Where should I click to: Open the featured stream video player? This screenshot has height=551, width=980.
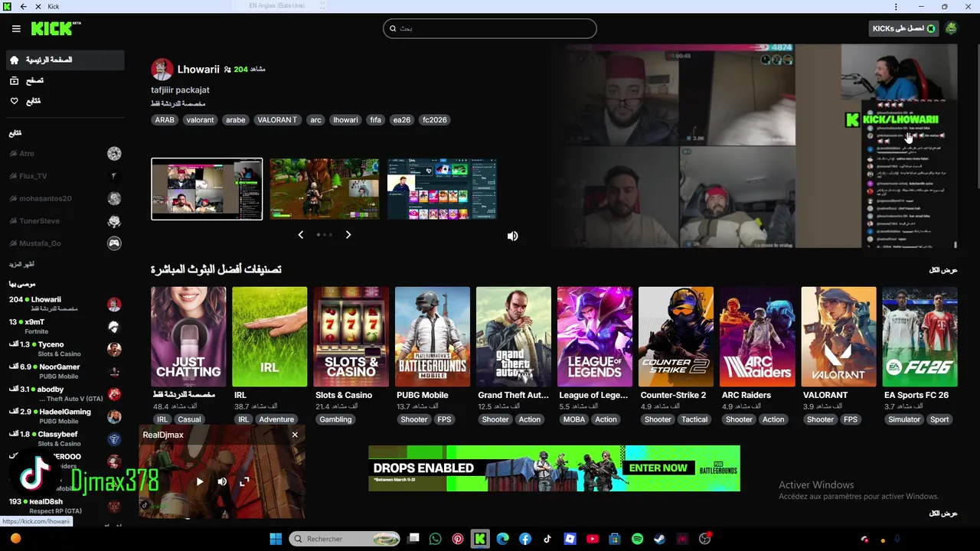coord(755,145)
